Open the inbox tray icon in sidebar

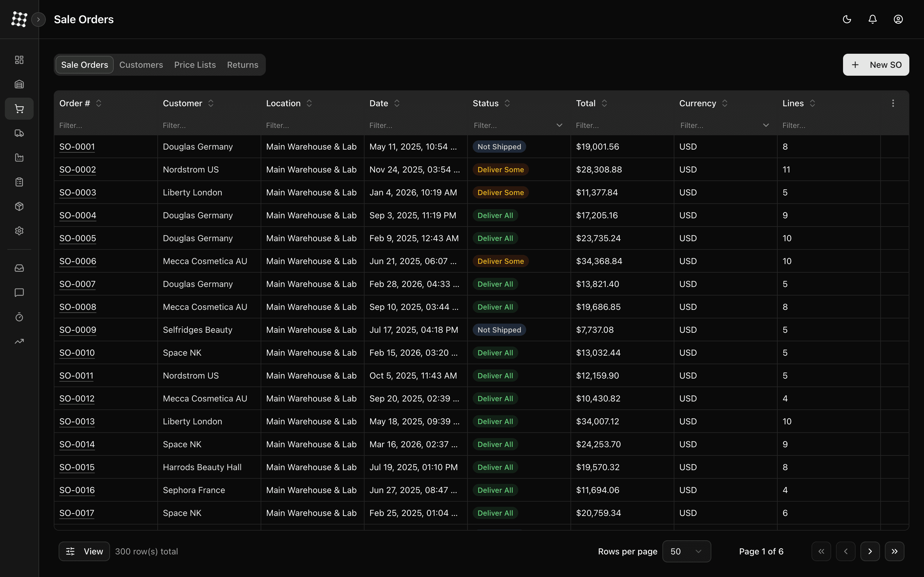(19, 268)
